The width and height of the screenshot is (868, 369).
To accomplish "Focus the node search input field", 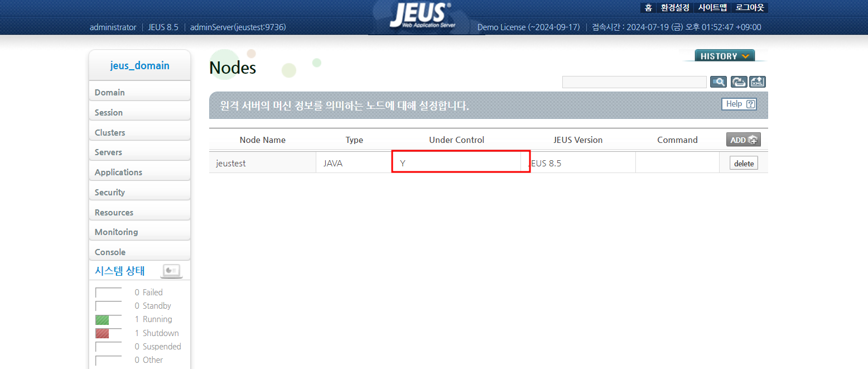I will 634,82.
